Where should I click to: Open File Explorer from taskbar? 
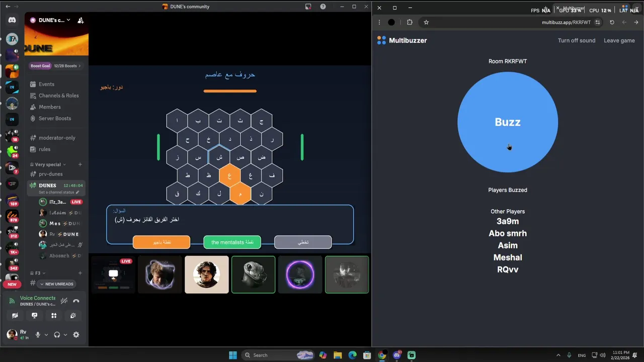click(x=338, y=355)
